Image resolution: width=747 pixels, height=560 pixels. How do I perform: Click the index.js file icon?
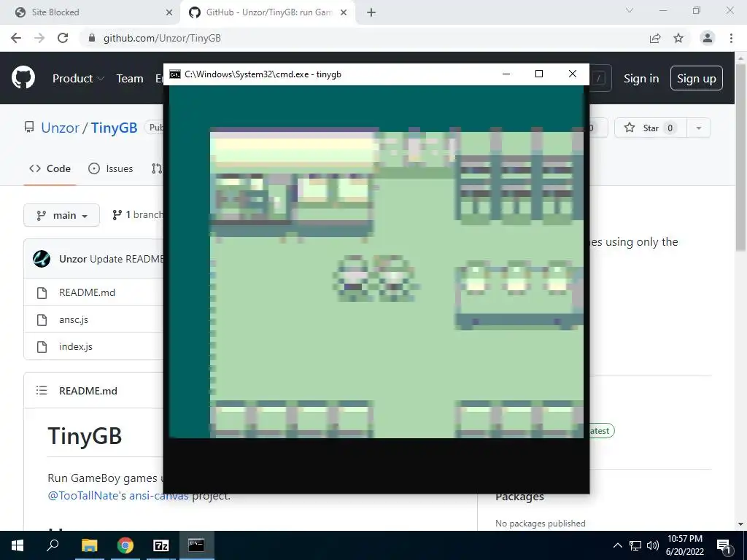(x=42, y=346)
